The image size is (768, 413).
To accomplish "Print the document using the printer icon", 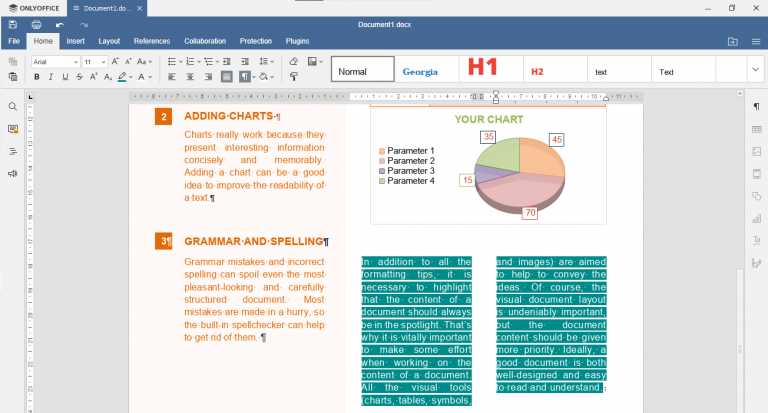I will 36,24.
